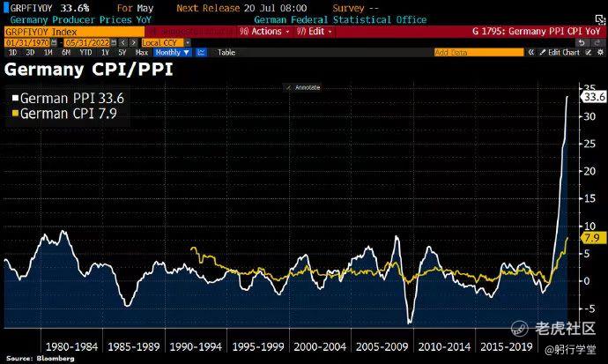Image resolution: width=608 pixels, height=364 pixels.
Task: Open the Actions dropdown menu
Action: click(x=265, y=32)
